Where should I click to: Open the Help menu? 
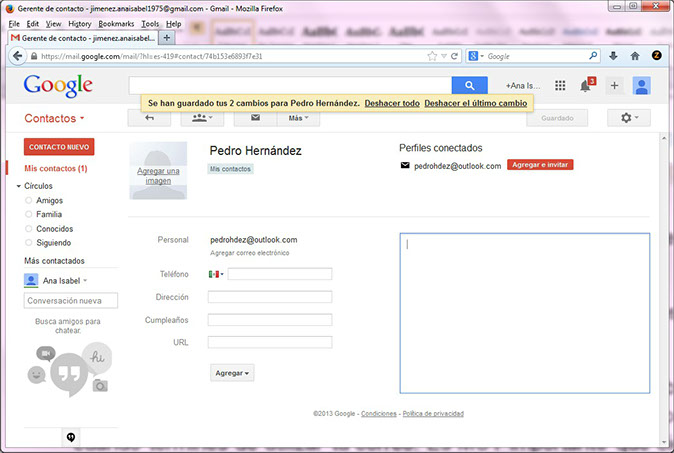(x=174, y=24)
